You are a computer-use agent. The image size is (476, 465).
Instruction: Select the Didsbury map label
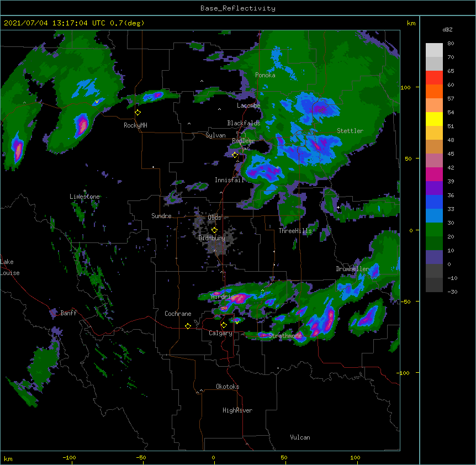[x=211, y=238]
